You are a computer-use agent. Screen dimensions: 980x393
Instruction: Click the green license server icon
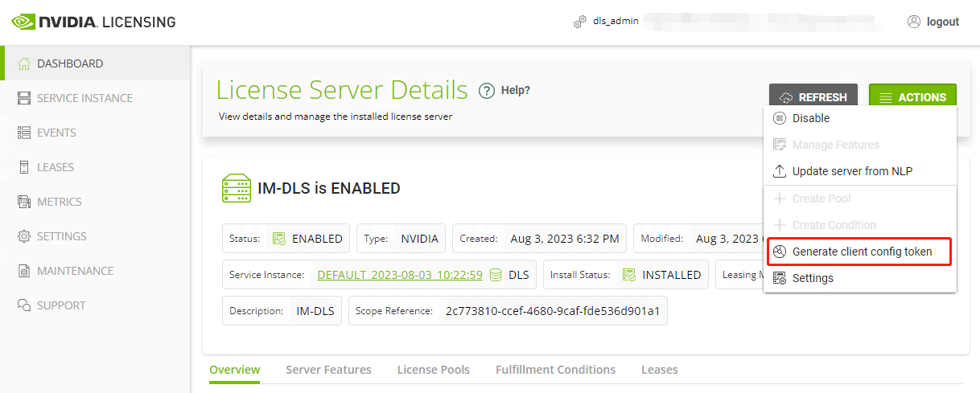(x=237, y=188)
